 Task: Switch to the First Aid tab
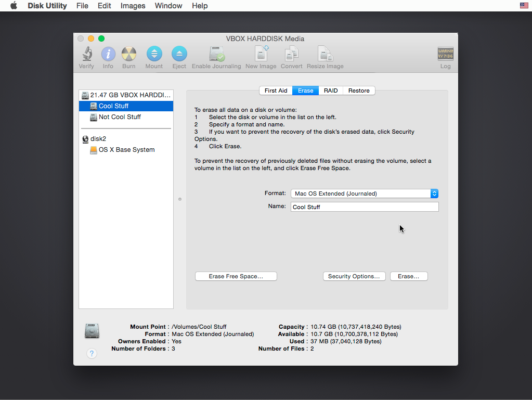tap(276, 91)
